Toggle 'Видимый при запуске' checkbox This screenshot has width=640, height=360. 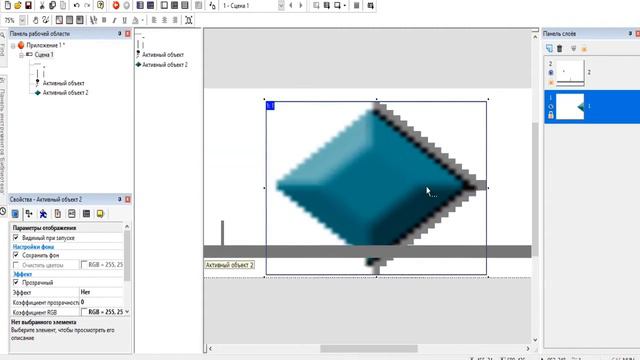pyautogui.click(x=16, y=237)
